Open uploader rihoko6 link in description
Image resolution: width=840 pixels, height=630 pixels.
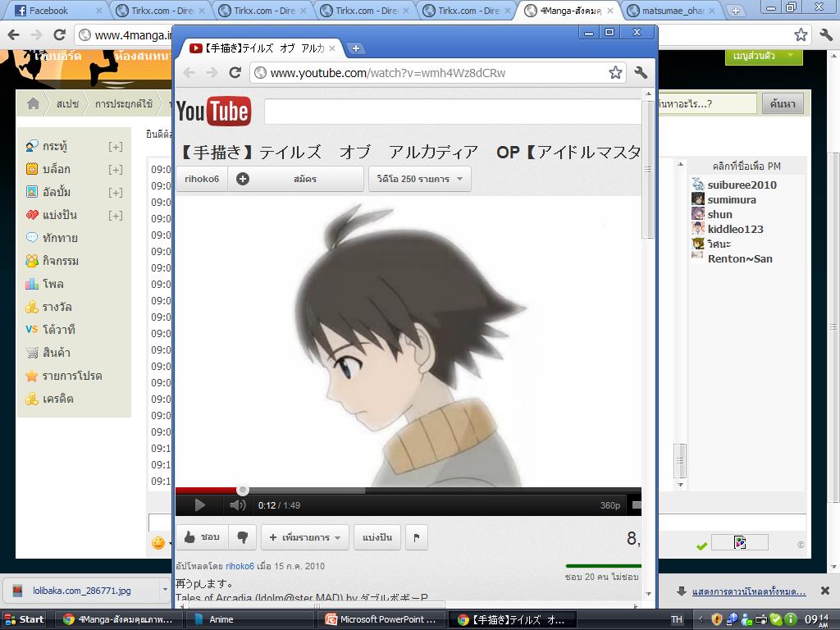point(240,566)
